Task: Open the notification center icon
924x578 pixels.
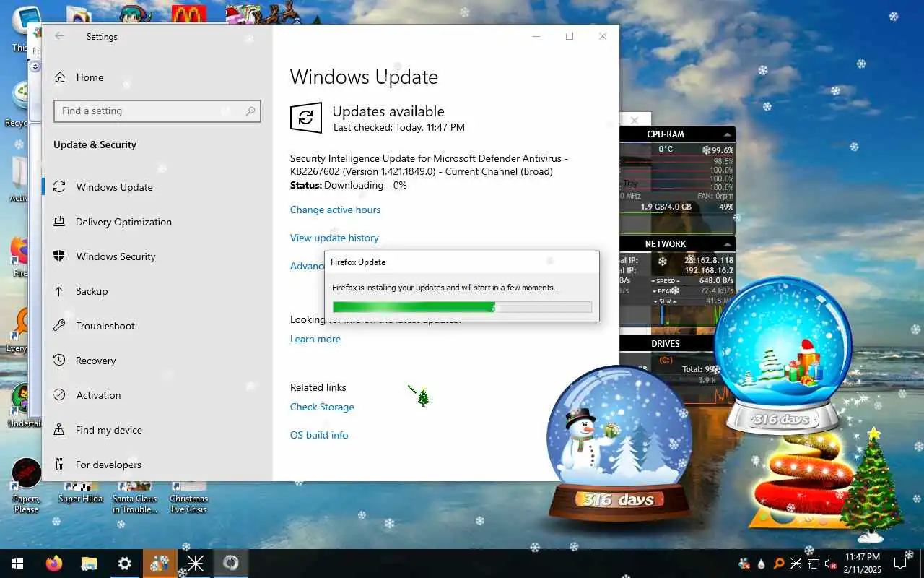Action: point(900,564)
